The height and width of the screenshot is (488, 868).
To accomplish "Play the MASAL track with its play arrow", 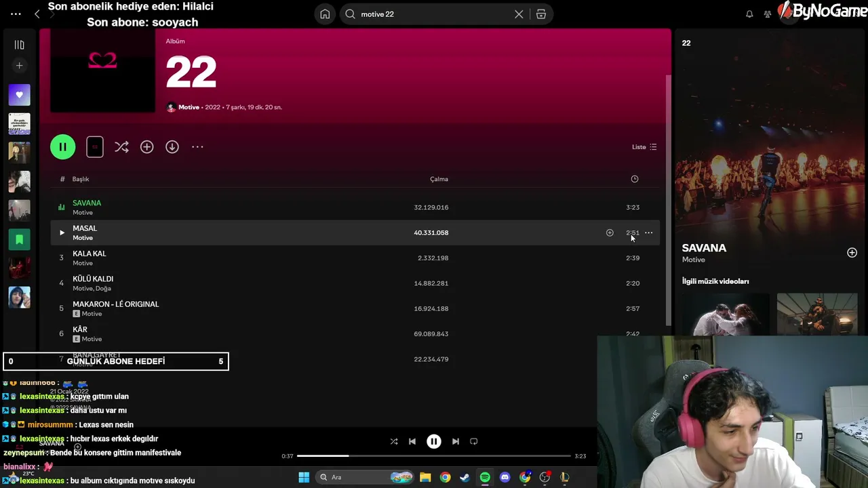I will pos(62,232).
